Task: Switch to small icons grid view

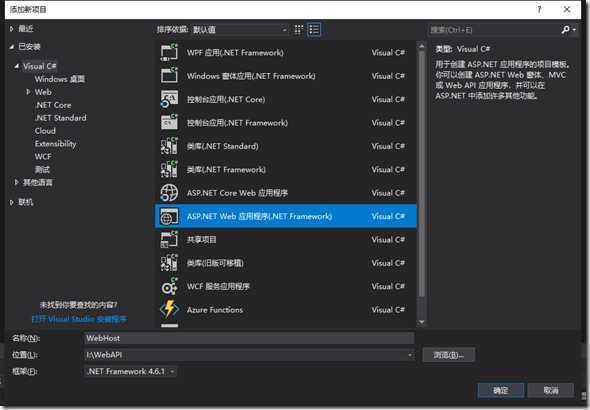Action: point(298,30)
